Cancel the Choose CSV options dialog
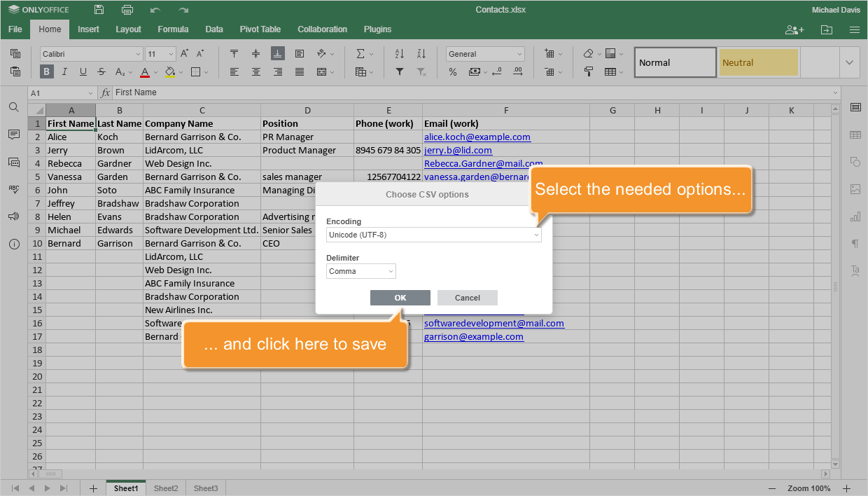The image size is (868, 496). [467, 297]
